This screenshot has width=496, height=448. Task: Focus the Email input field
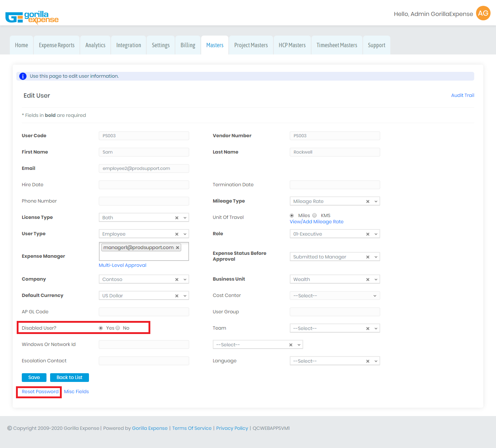pyautogui.click(x=144, y=168)
